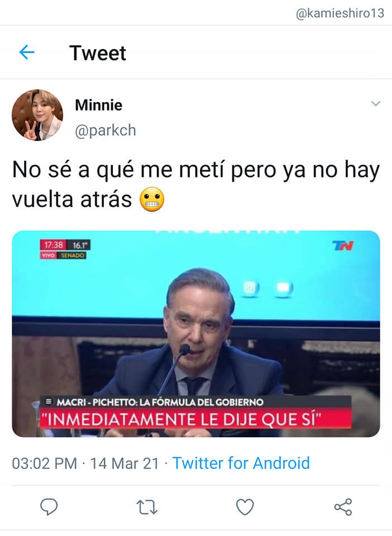Open the @parkch handle profile
392x536 pixels.
click(106, 130)
